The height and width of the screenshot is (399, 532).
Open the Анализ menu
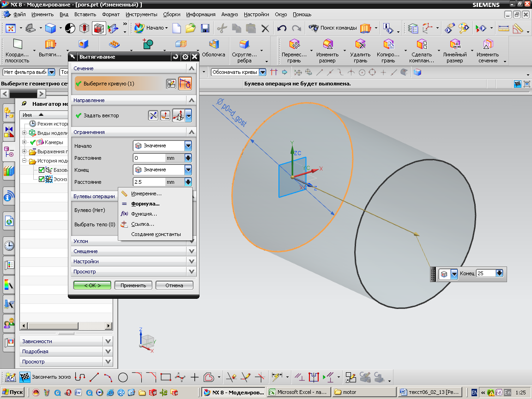tap(230, 15)
